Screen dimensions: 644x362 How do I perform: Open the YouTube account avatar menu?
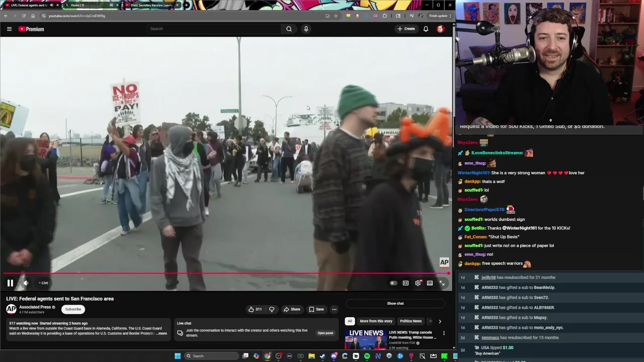click(x=440, y=29)
